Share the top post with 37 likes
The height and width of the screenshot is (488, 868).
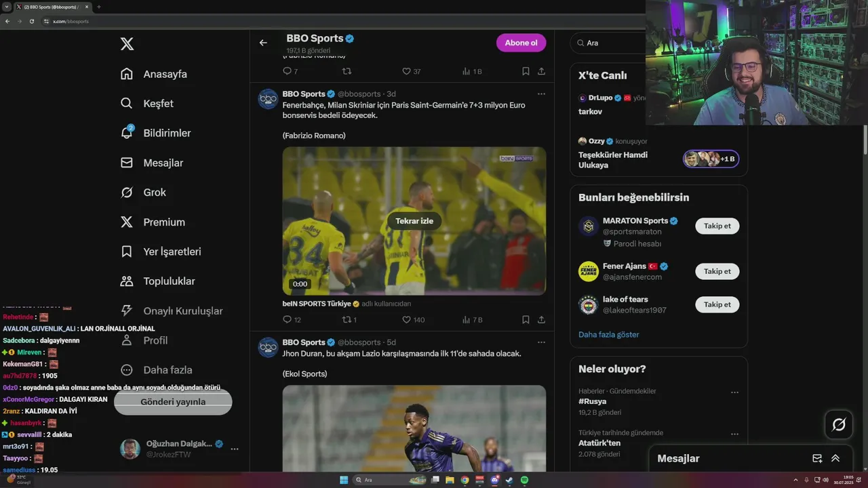pyautogui.click(x=541, y=71)
